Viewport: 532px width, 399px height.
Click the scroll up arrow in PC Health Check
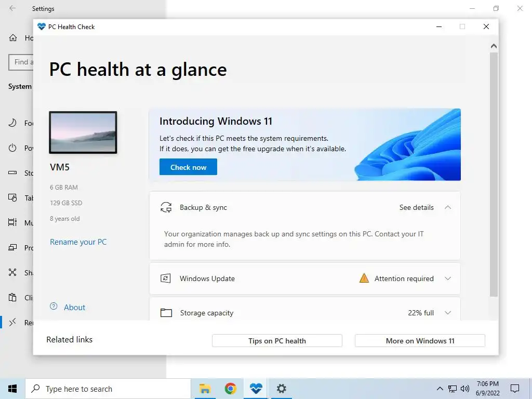pyautogui.click(x=494, y=46)
